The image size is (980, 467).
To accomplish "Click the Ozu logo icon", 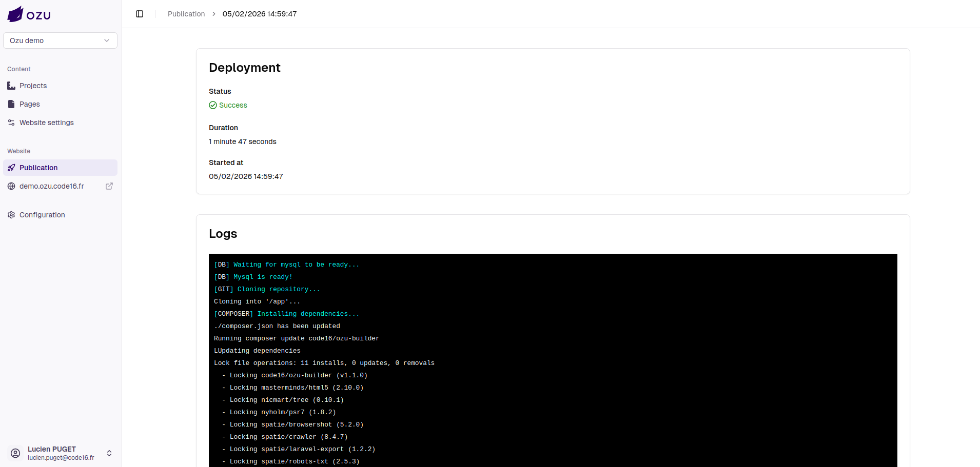I will click(14, 14).
